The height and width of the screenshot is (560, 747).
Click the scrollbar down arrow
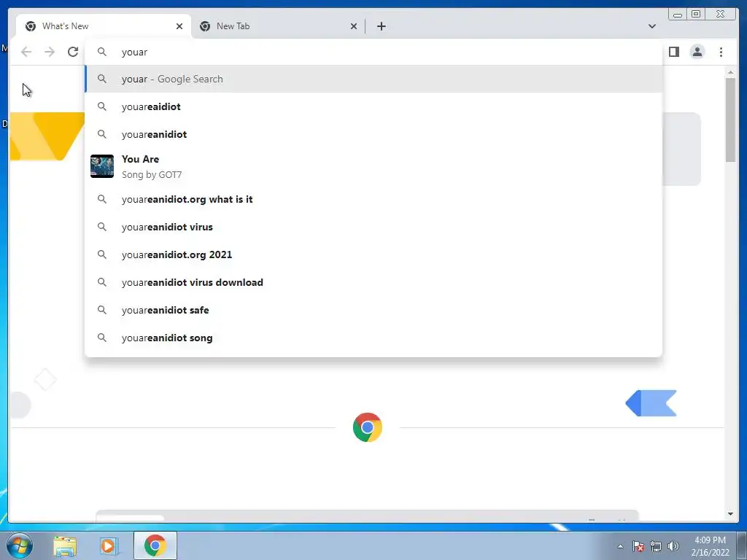click(x=730, y=514)
